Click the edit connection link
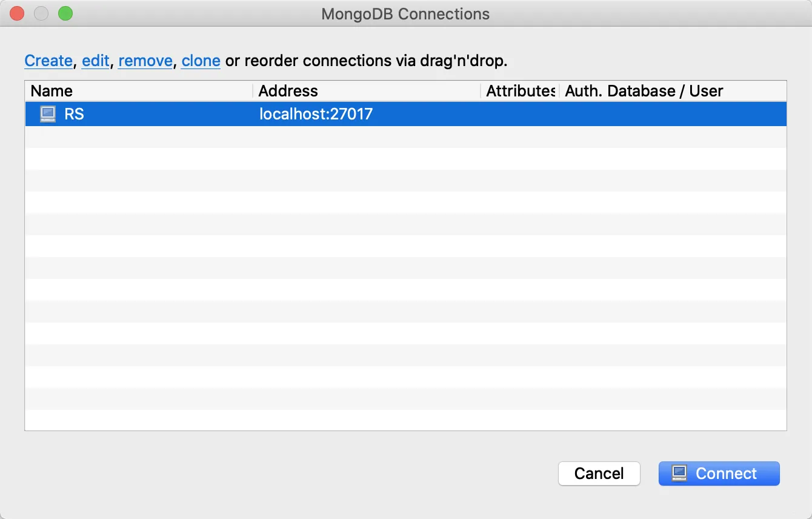Image resolution: width=812 pixels, height=519 pixels. click(x=96, y=61)
